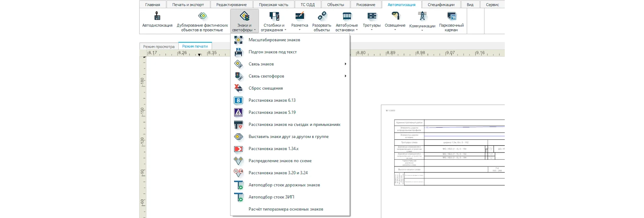Switch to Режим просмотра tab
This screenshot has height=218, width=644.
[159, 47]
